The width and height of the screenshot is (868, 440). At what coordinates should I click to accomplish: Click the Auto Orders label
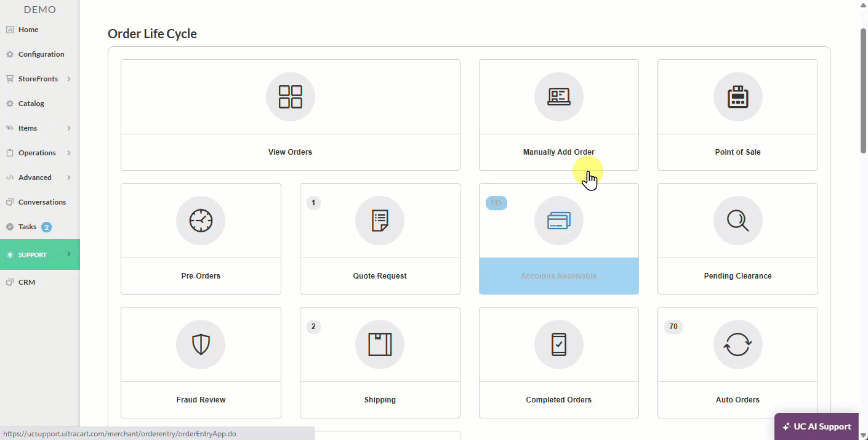coord(737,400)
